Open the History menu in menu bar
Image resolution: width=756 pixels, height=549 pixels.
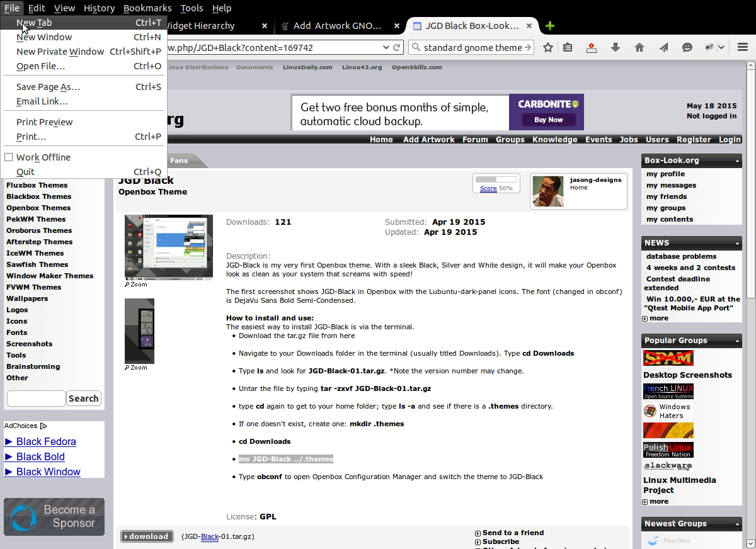point(99,8)
